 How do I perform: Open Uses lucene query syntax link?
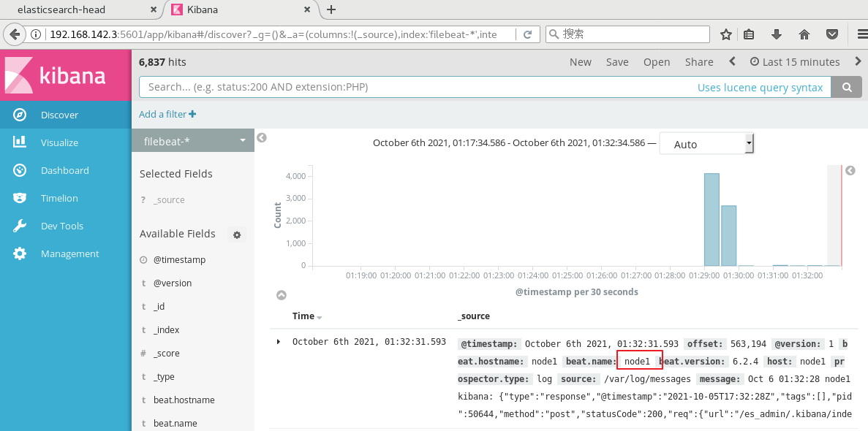[760, 88]
